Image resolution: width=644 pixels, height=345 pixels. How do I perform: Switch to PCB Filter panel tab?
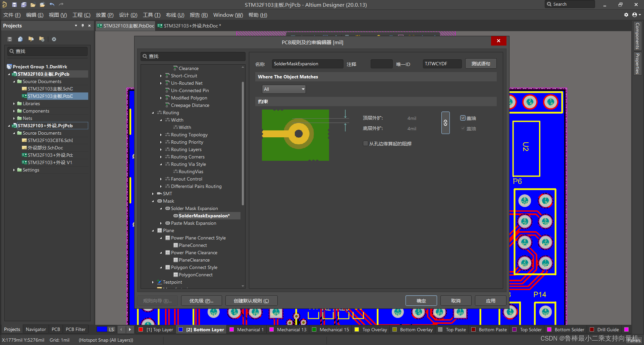pyautogui.click(x=75, y=329)
